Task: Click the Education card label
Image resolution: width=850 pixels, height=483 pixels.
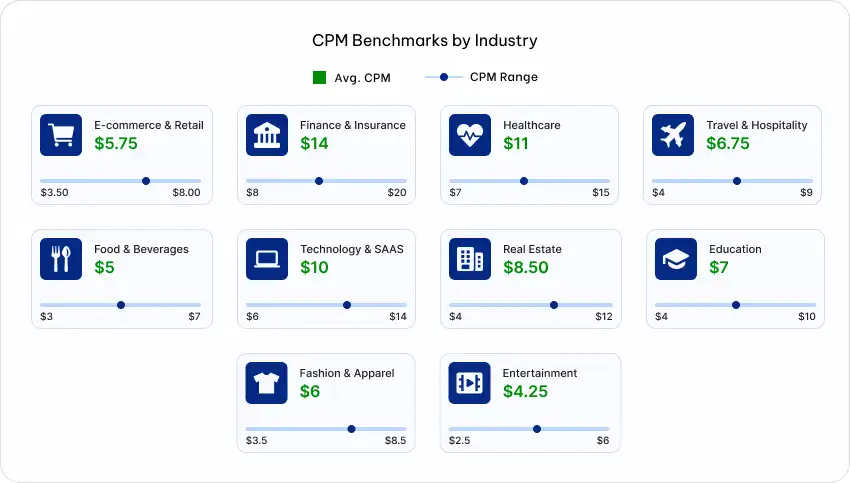Action: point(735,249)
